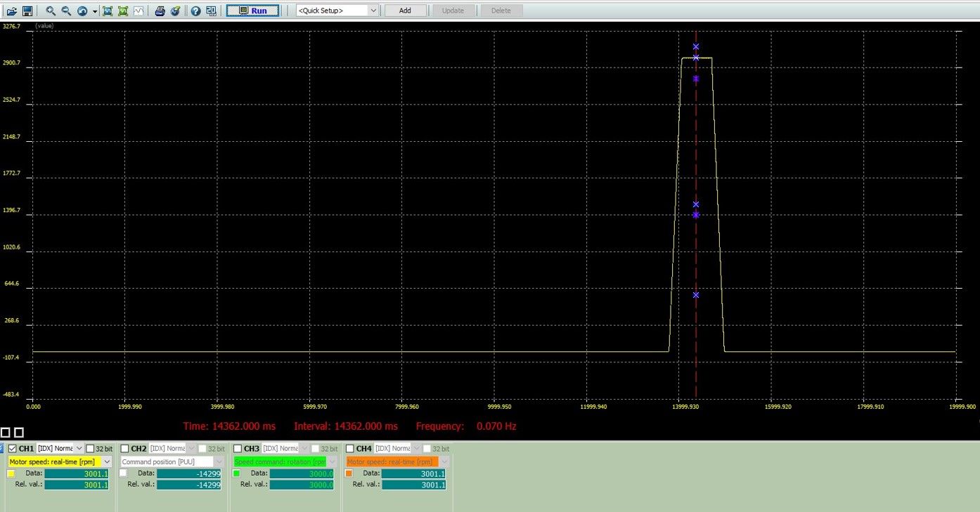Click the CH4 Rel. val. field

point(414,485)
